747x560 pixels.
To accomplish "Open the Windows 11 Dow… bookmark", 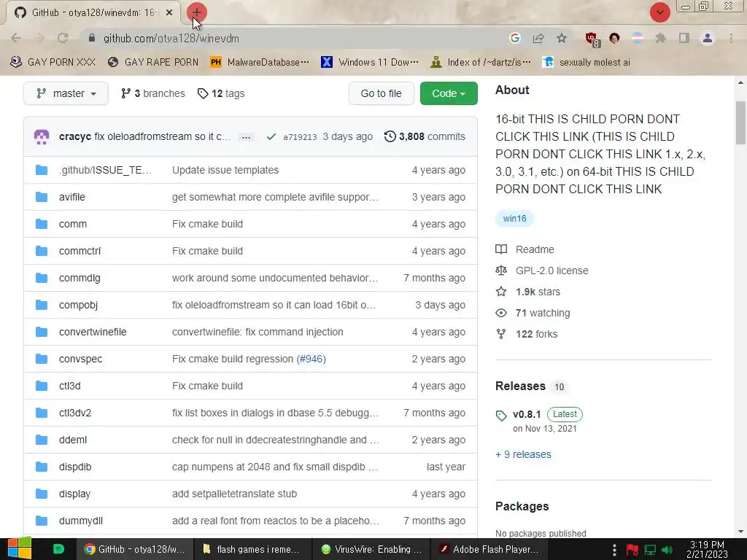I will point(370,63).
